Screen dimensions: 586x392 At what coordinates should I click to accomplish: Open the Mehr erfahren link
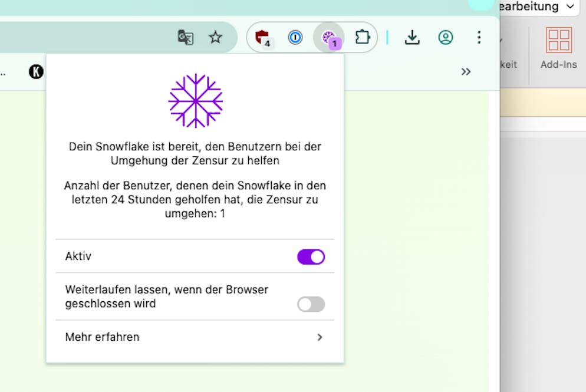point(102,337)
